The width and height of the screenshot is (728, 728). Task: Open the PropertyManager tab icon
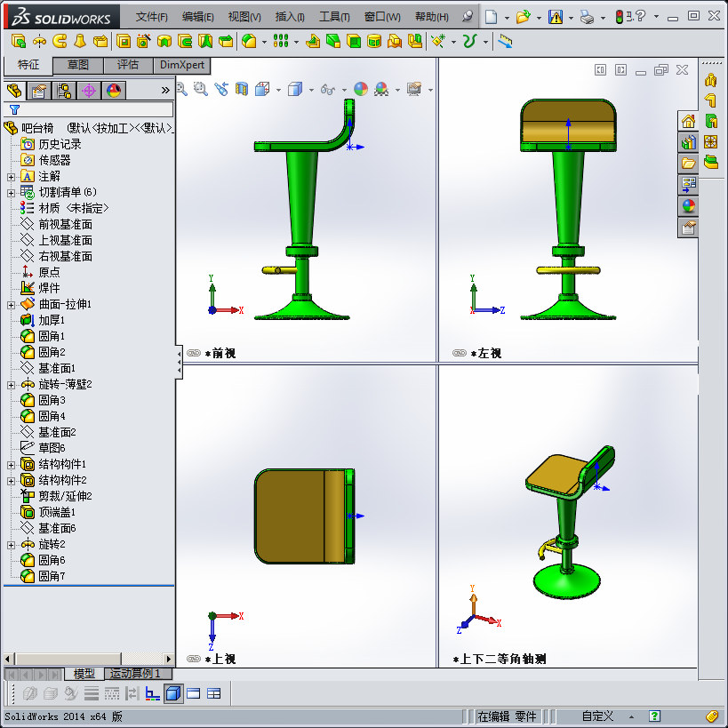pos(38,91)
